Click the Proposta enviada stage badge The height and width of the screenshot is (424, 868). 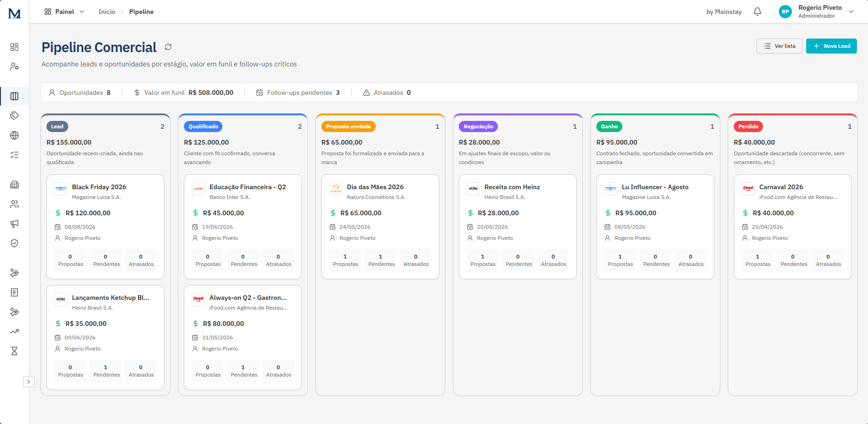348,126
